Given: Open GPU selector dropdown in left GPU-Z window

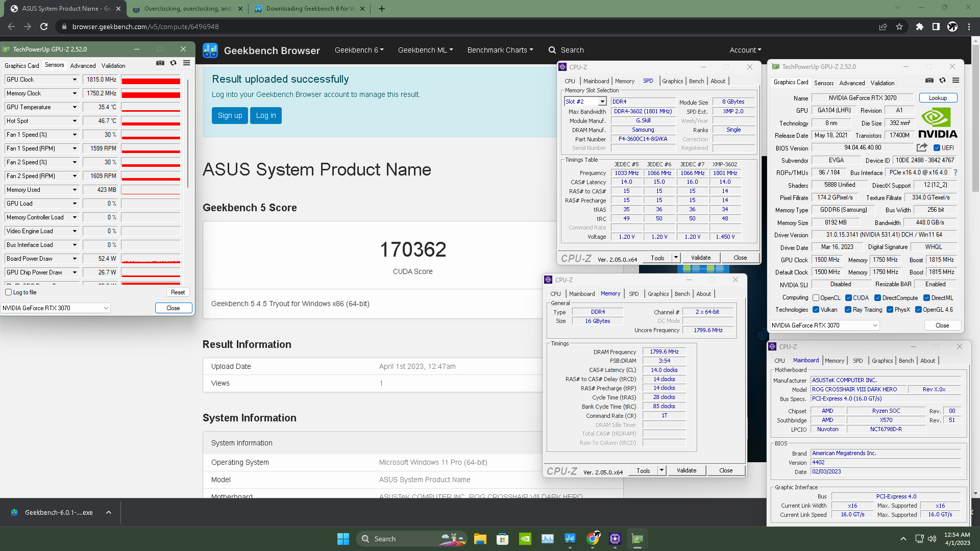Looking at the screenshot, I should [x=56, y=308].
